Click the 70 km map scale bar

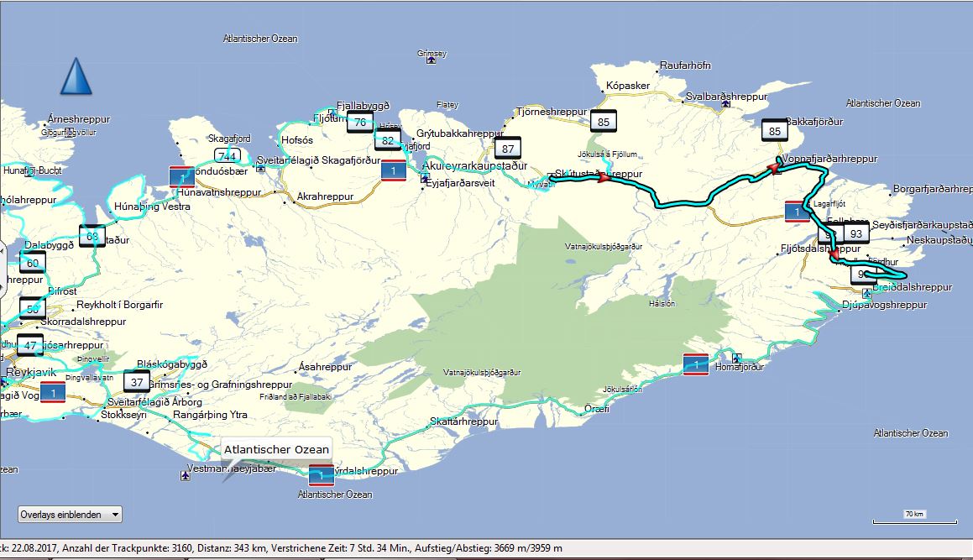coord(913,518)
